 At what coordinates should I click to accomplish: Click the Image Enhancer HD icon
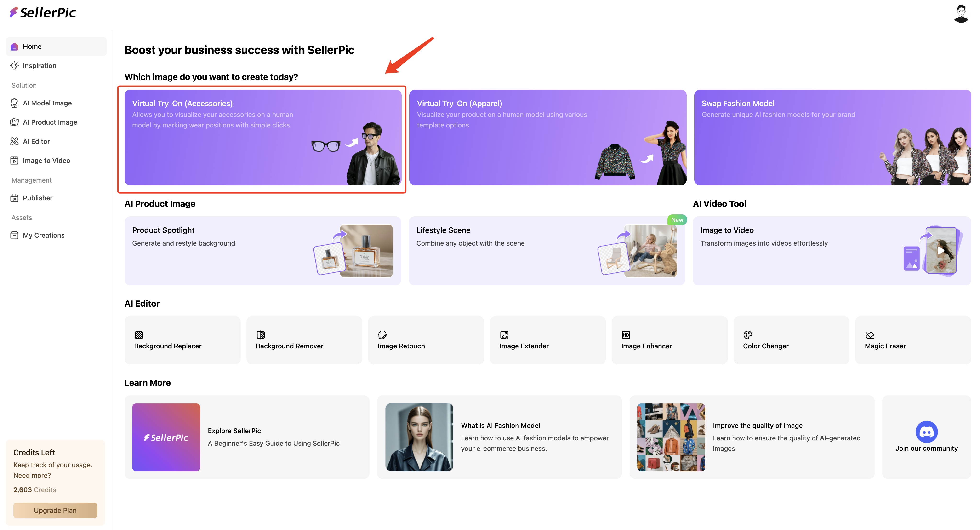pyautogui.click(x=626, y=335)
